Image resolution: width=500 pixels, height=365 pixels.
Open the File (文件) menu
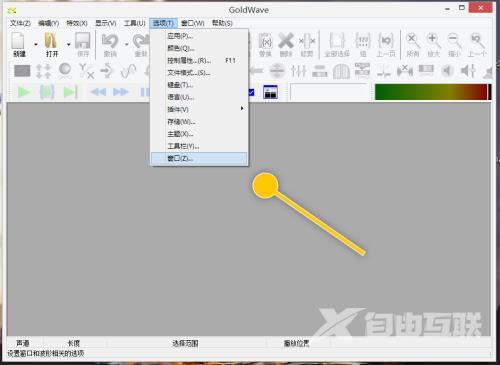[x=20, y=23]
